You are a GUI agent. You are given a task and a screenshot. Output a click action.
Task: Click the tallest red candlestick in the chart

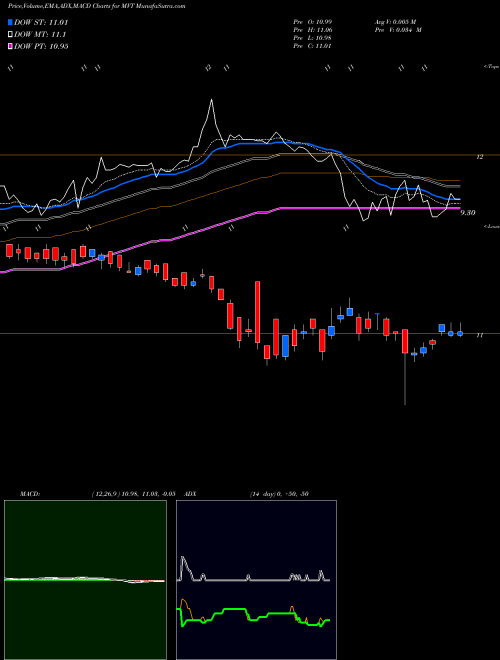coord(257,312)
